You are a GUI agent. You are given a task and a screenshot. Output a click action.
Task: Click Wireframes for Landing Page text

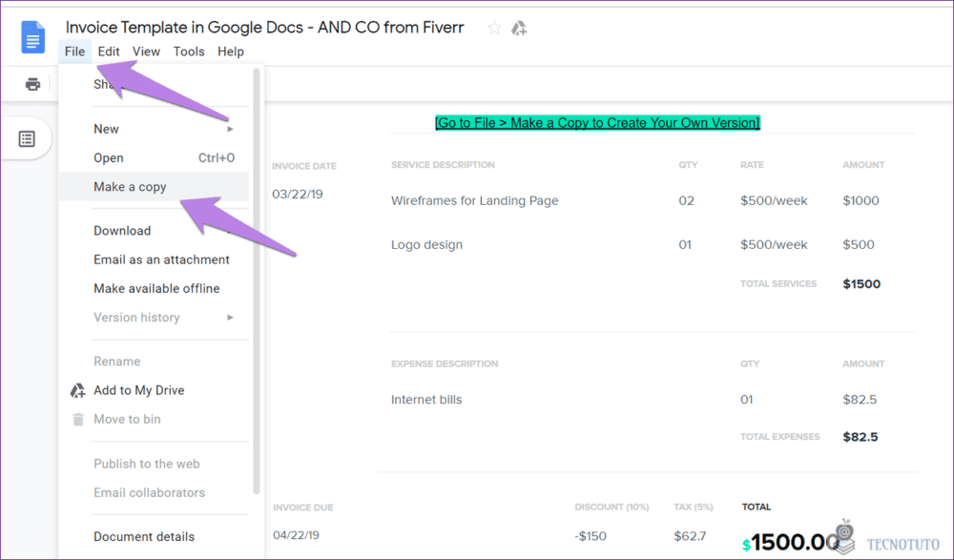(x=474, y=201)
